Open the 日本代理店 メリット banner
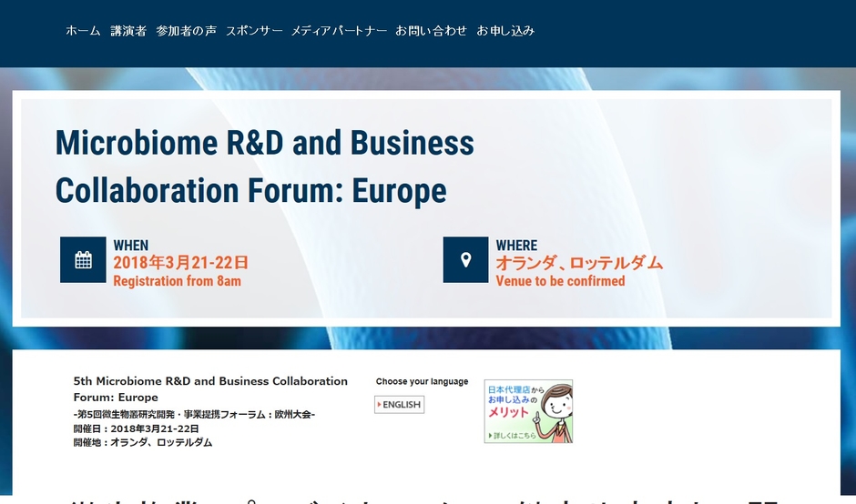This screenshot has width=856, height=504. click(528, 411)
